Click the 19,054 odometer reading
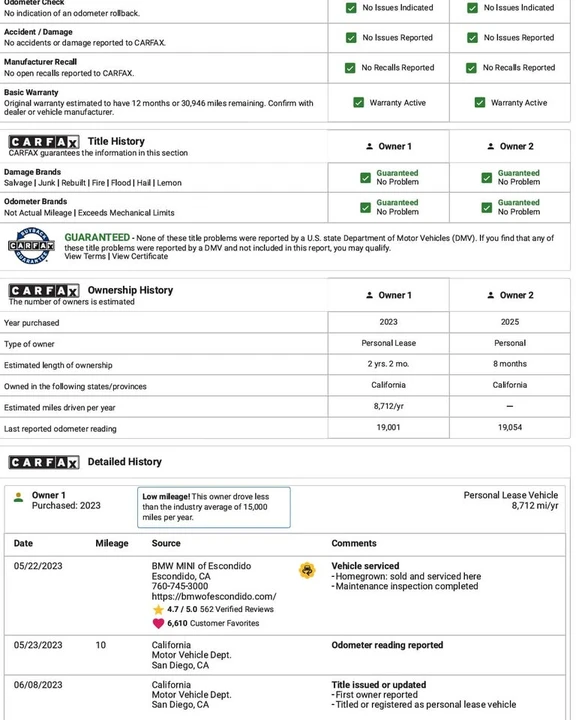 (x=510, y=427)
